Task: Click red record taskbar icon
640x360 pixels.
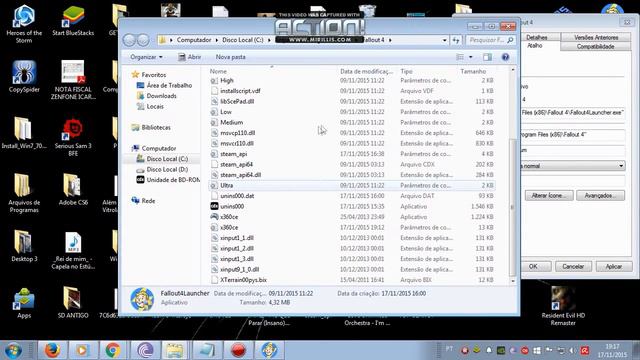Action: pos(238,350)
